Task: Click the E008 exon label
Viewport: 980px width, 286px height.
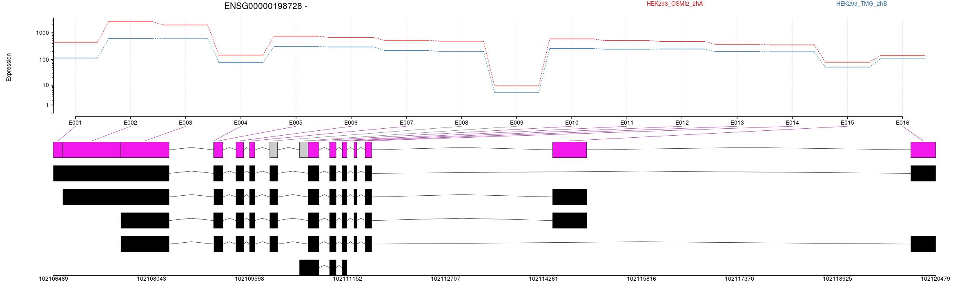Action: 461,123
